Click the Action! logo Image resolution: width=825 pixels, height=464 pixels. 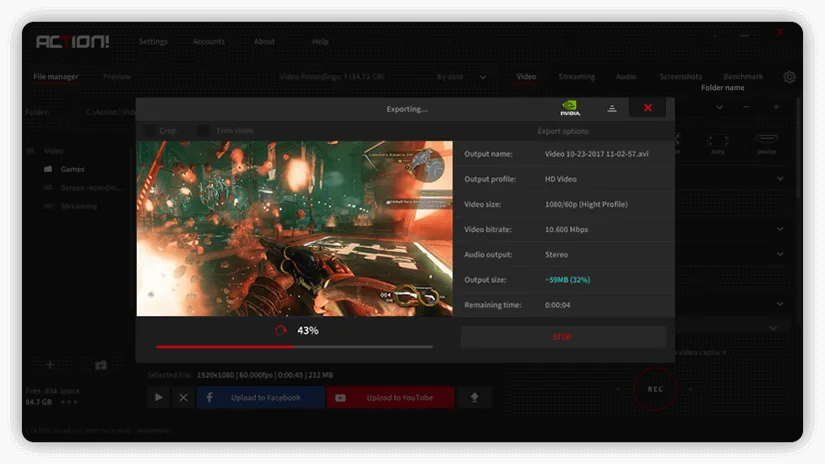coord(73,42)
